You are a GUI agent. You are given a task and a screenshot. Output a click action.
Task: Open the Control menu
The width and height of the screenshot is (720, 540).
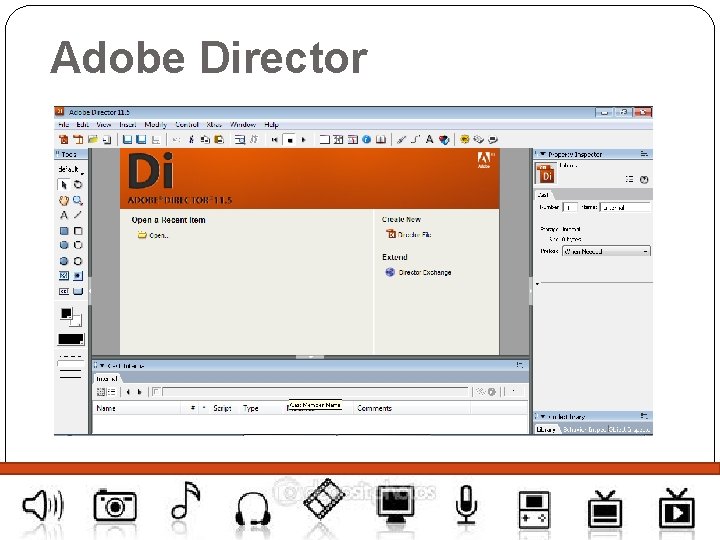click(187, 124)
